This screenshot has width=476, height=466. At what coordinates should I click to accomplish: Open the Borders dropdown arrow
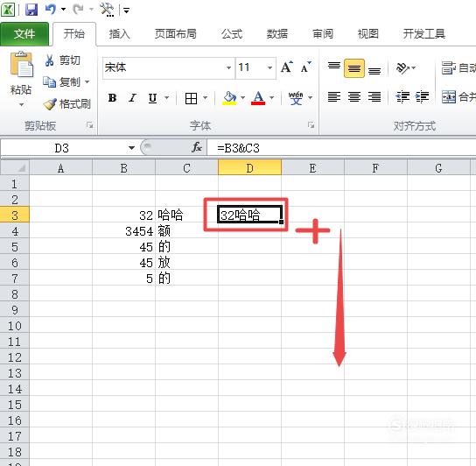click(206, 98)
